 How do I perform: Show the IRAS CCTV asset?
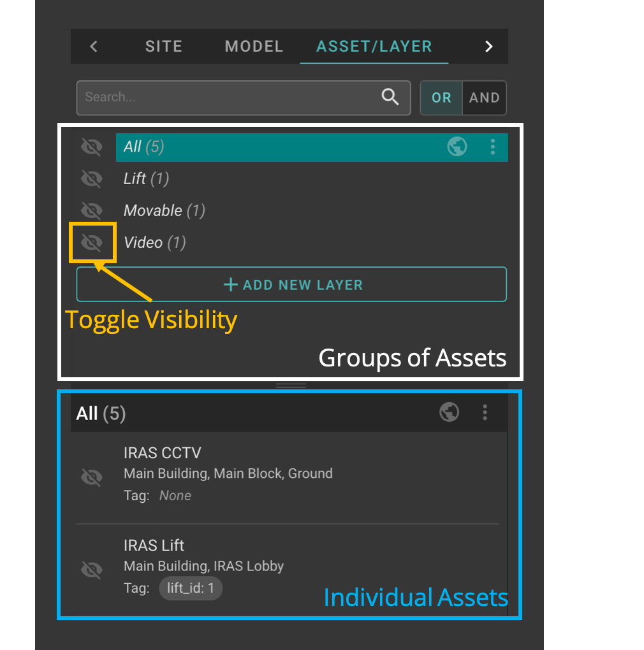[92, 477]
